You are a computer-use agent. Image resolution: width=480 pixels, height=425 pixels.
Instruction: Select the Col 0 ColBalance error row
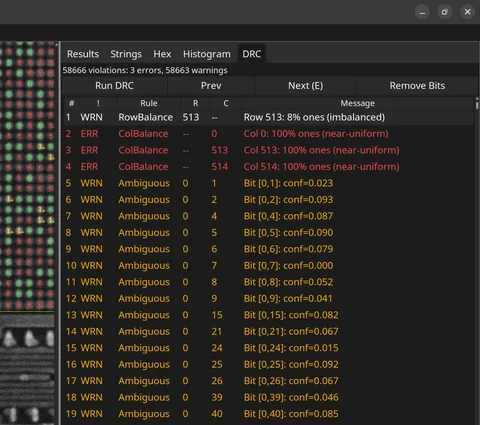(x=268, y=134)
